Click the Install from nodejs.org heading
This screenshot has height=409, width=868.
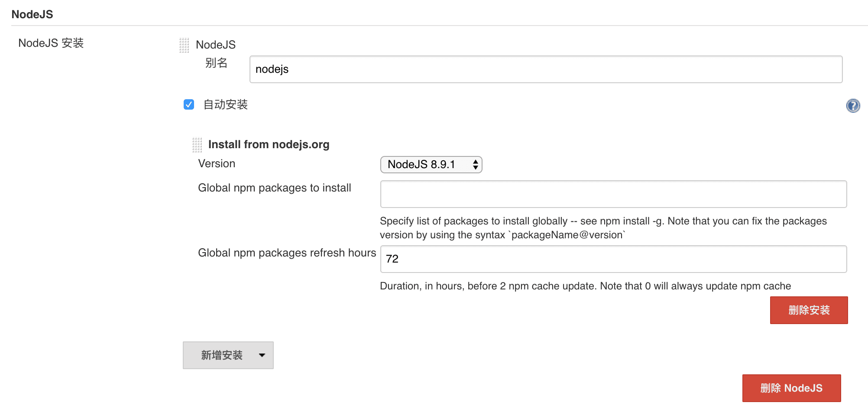pos(269,144)
